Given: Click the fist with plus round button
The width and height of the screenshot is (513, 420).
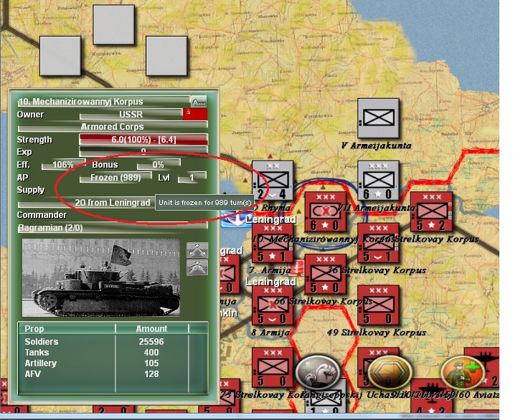Looking at the screenshot, I should [318, 373].
